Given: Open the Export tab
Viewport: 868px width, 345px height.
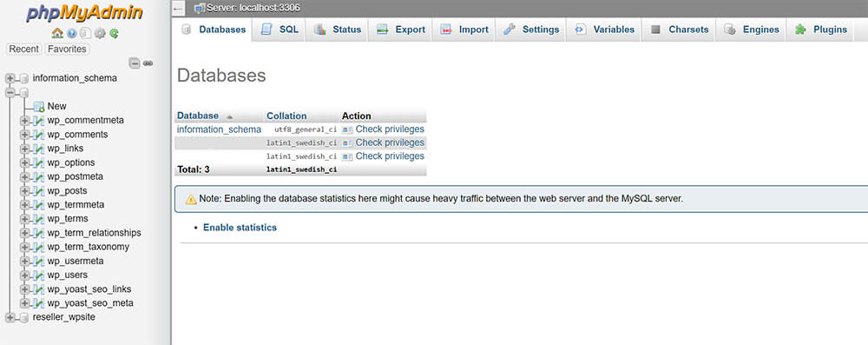Looking at the screenshot, I should [x=401, y=30].
